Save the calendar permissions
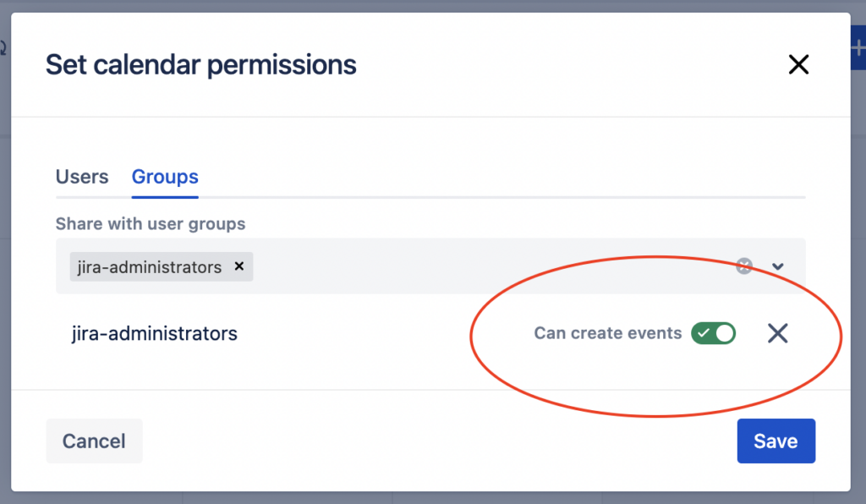Screen dimensions: 866x504 click(776, 441)
